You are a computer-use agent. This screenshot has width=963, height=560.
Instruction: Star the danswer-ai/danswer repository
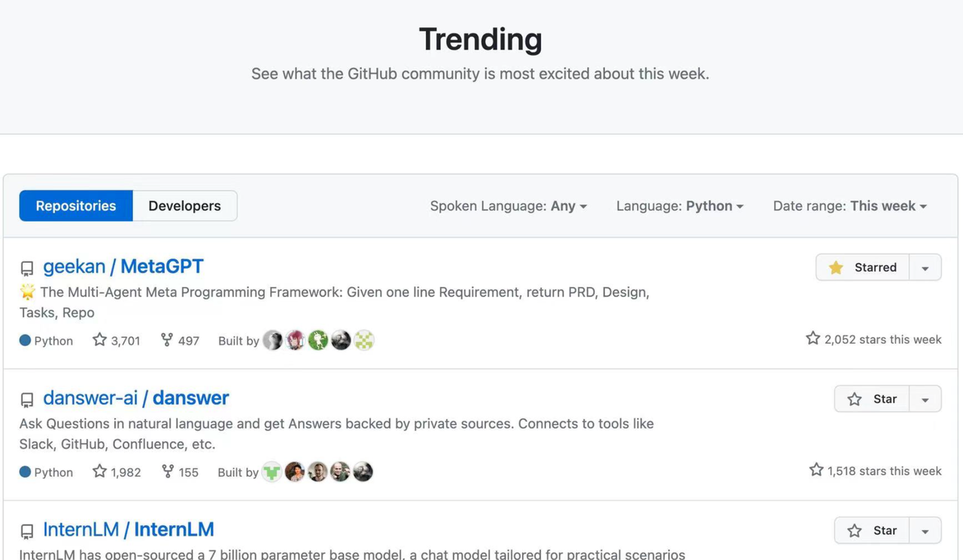click(x=872, y=399)
